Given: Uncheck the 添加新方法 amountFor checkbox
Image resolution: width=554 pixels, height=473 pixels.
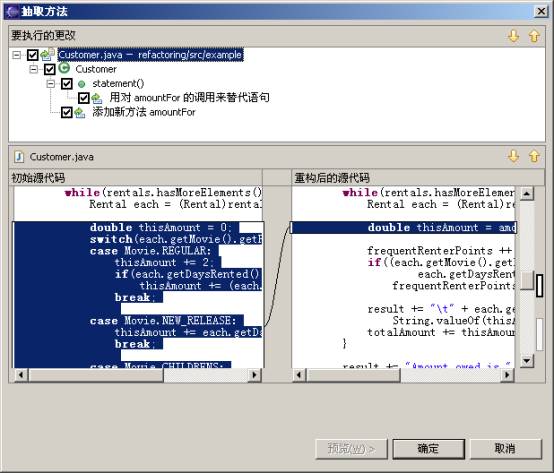Looking at the screenshot, I should click(x=67, y=113).
